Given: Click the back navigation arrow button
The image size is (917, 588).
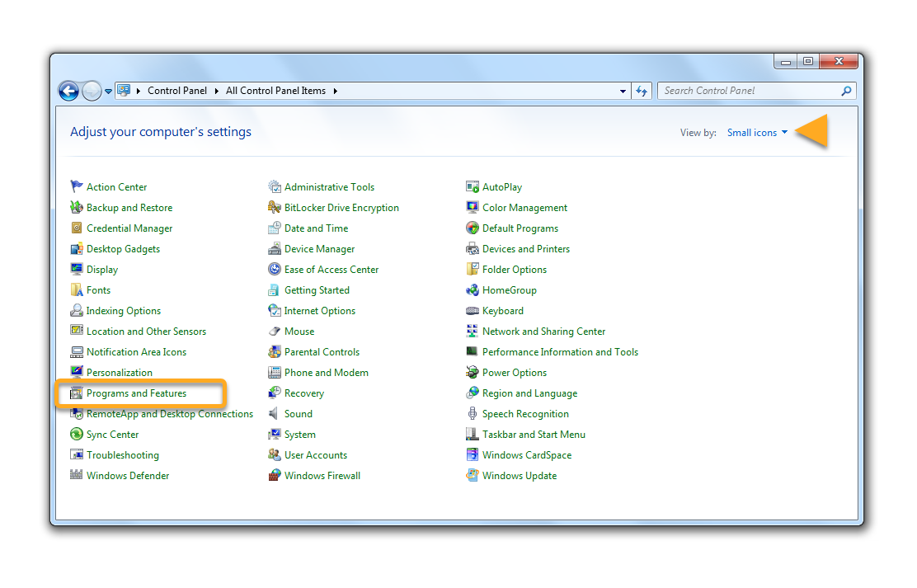Looking at the screenshot, I should (68, 91).
